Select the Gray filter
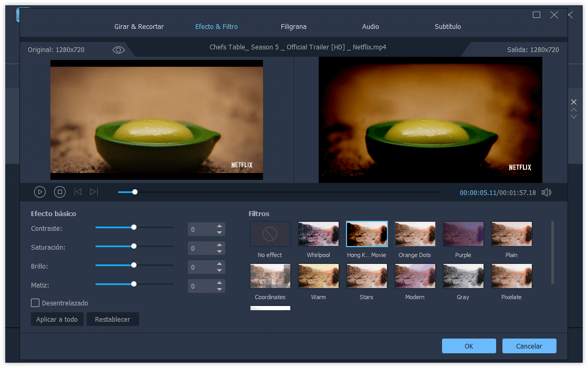The width and height of the screenshot is (588, 368). [x=463, y=276]
